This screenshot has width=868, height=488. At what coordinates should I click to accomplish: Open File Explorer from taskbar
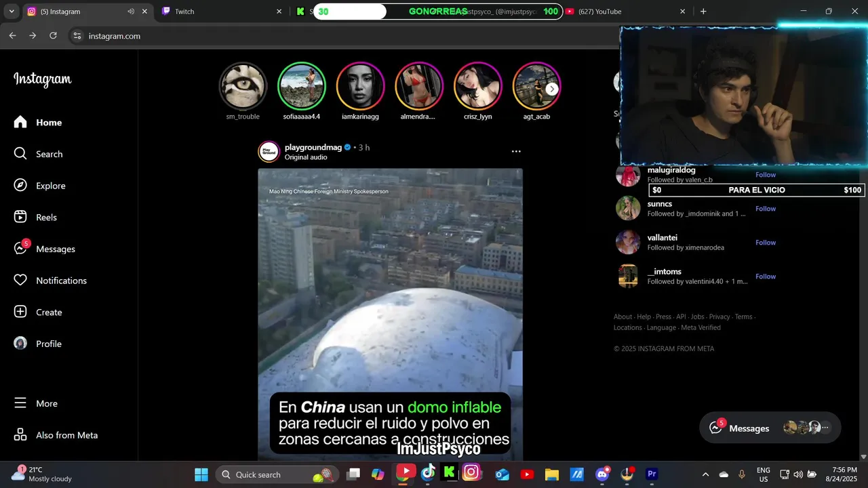coord(551,474)
